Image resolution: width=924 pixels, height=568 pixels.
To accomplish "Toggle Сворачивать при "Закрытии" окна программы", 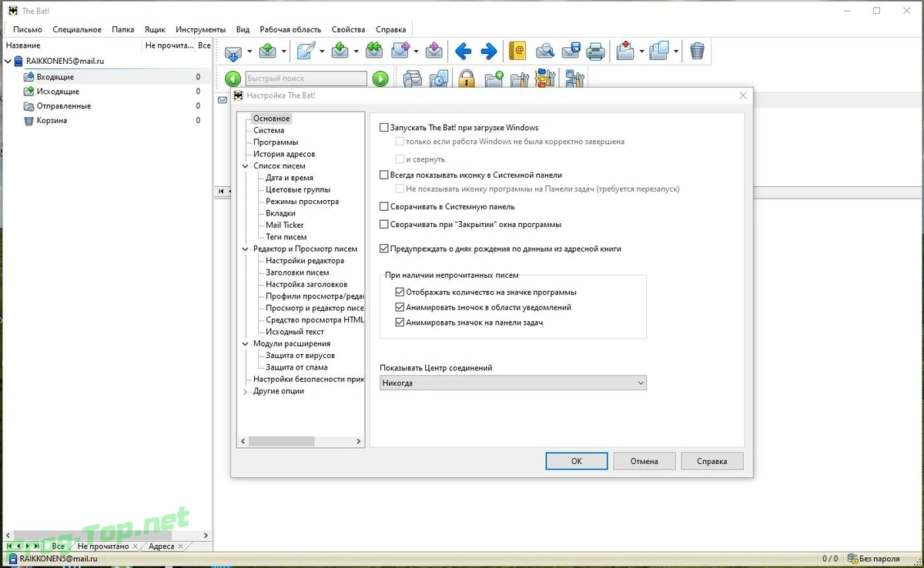I will (x=384, y=225).
